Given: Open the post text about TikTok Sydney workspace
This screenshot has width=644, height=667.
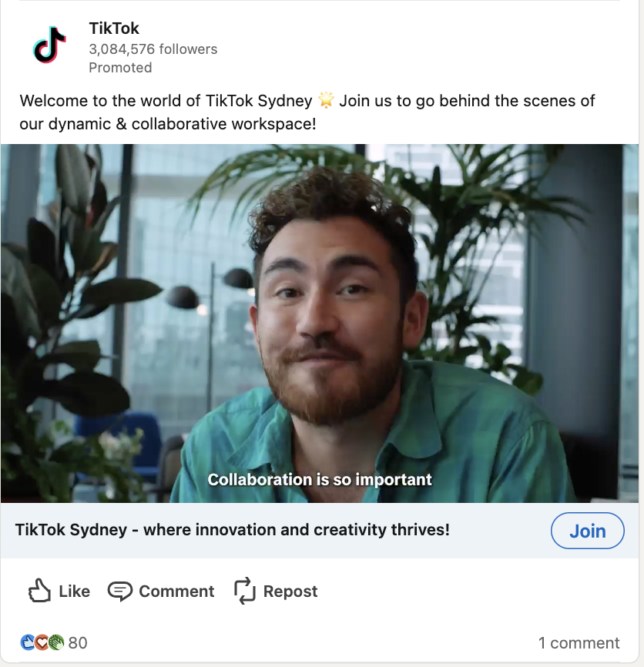Looking at the screenshot, I should [x=307, y=112].
